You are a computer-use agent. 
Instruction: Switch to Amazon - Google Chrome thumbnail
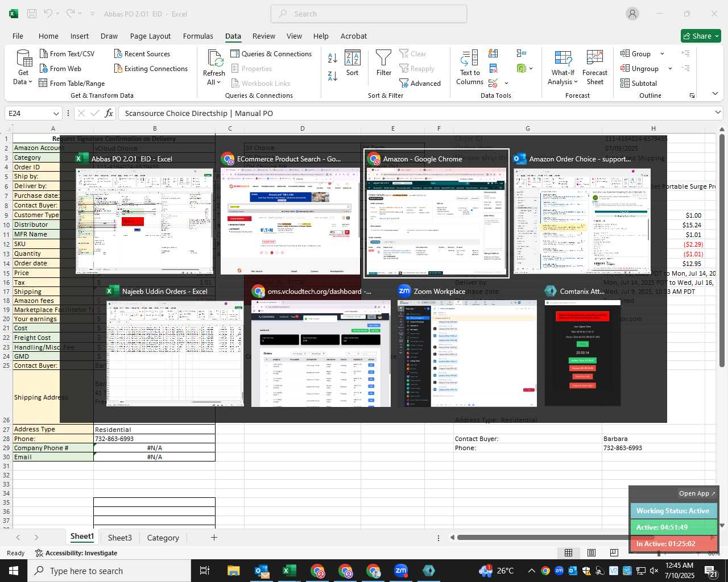coord(436,214)
